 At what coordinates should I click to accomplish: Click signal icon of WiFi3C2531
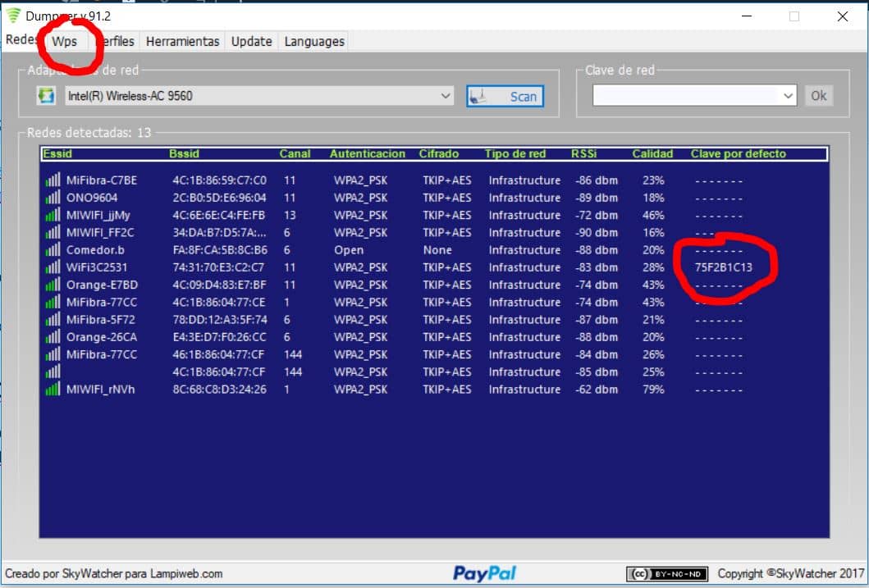coord(53,267)
